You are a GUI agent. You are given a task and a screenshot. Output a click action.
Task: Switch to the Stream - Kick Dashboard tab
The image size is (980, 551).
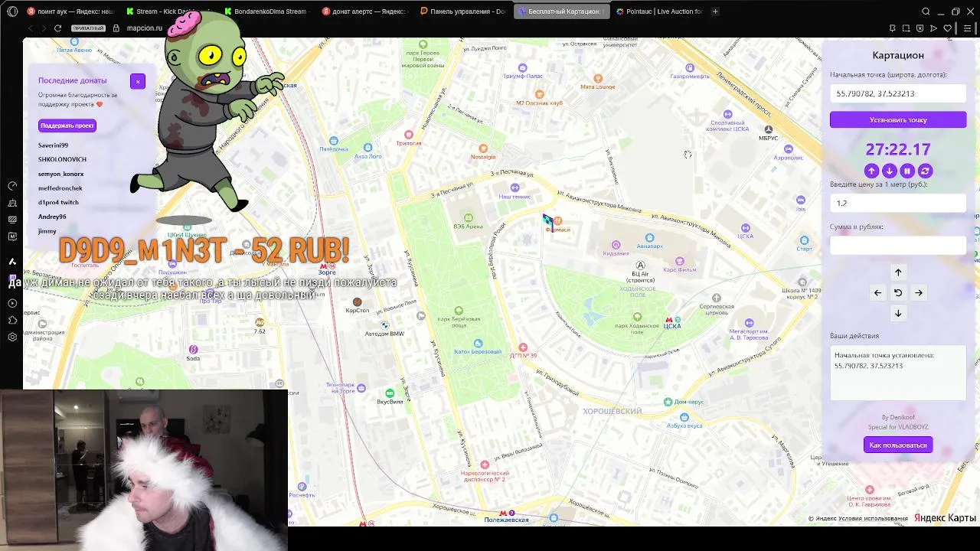(x=168, y=11)
